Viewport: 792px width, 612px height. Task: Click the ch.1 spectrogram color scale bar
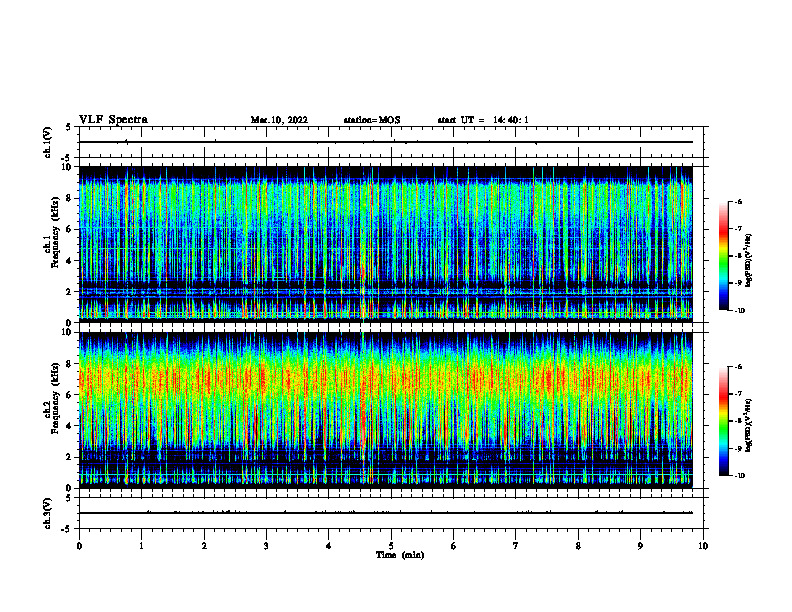point(723,256)
